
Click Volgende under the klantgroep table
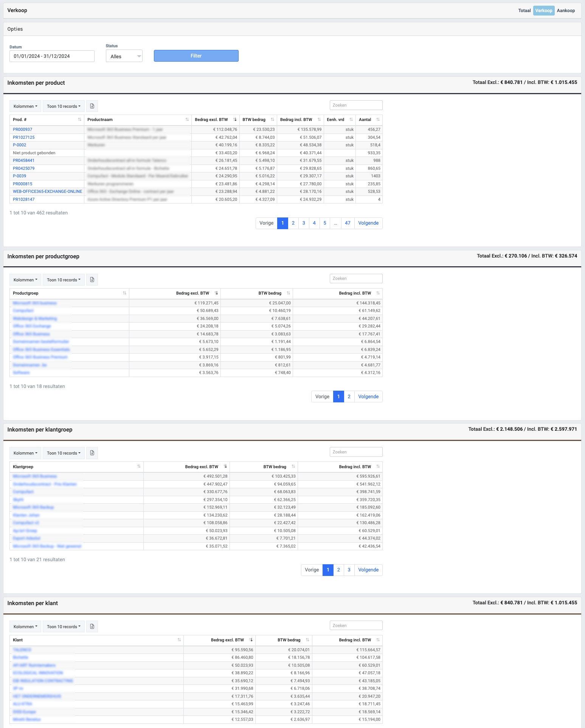(368, 570)
